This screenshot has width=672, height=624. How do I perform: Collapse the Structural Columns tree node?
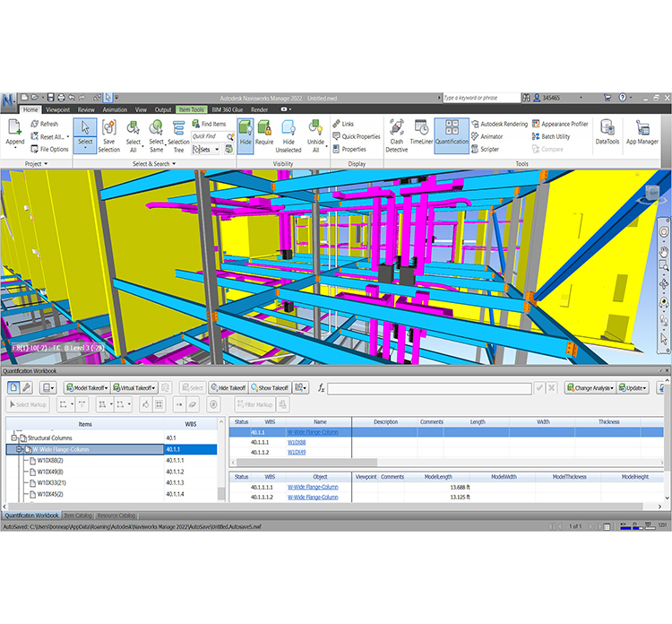14,438
